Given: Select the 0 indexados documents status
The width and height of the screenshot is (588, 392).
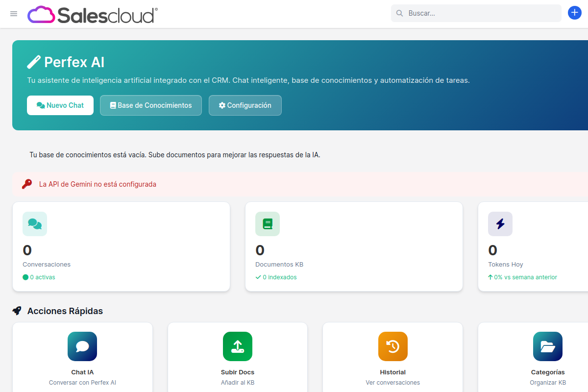Looking at the screenshot, I should pos(276,277).
